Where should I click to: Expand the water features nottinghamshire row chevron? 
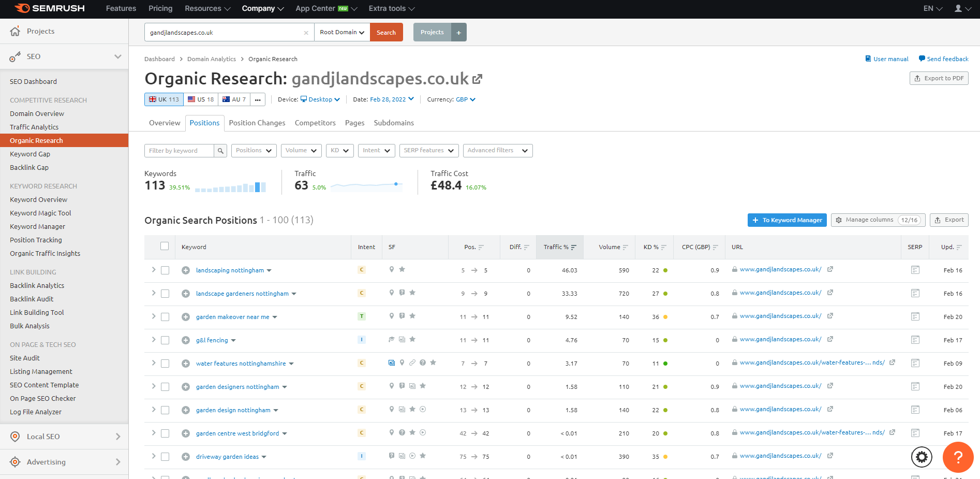[x=153, y=363]
